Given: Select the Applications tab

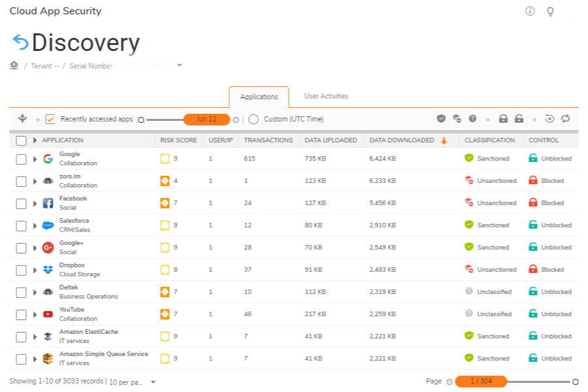Looking at the screenshot, I should (259, 97).
